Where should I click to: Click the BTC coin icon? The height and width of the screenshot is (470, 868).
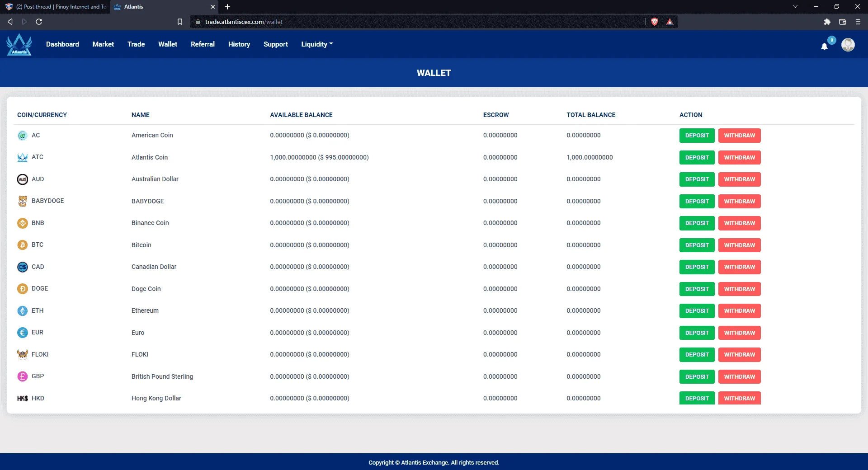click(22, 245)
